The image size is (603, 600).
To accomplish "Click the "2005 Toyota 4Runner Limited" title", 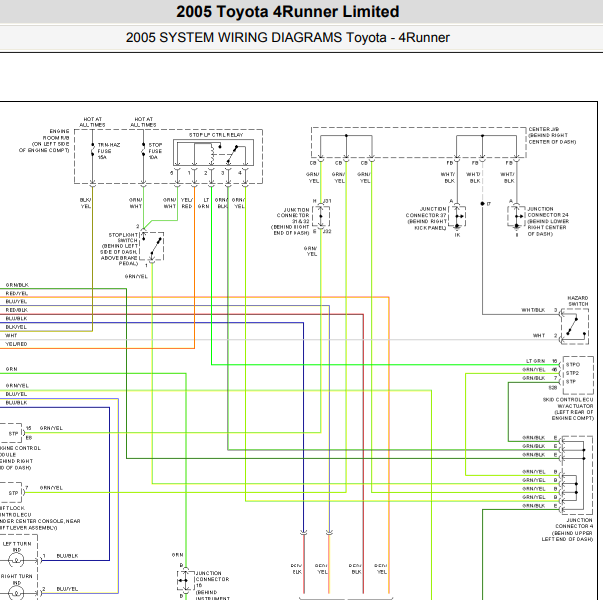I will click(288, 12).
